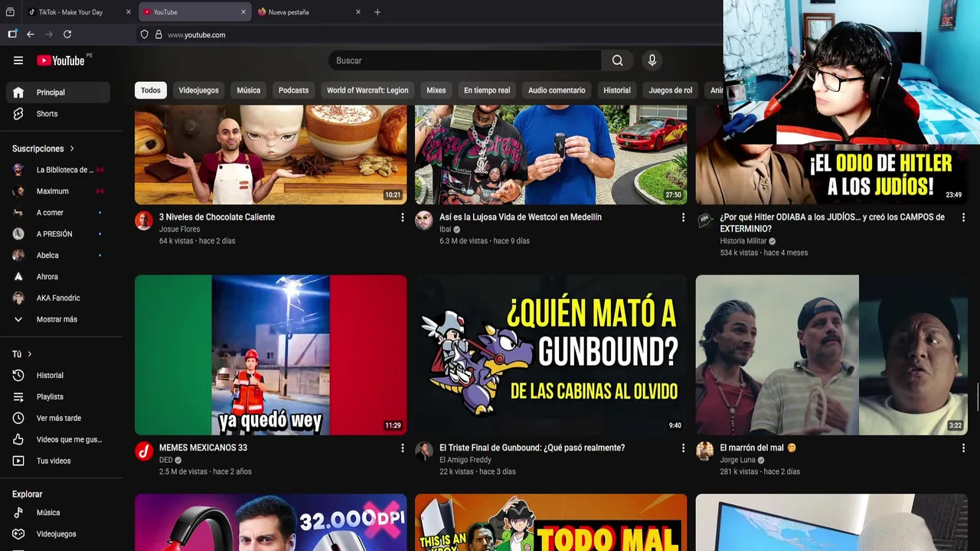The height and width of the screenshot is (551, 980).
Task: Expand the Tú section header
Action: [22, 354]
